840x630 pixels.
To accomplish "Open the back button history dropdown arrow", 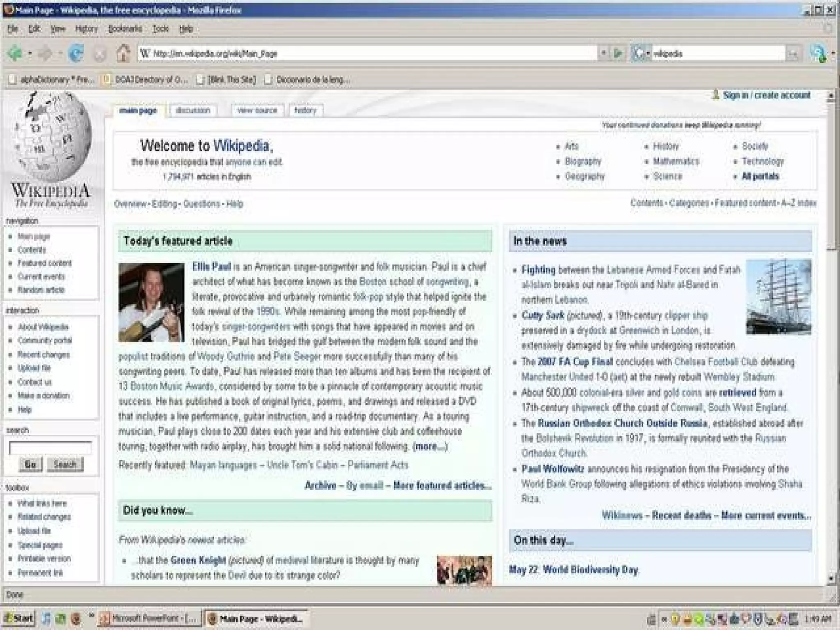I will [x=30, y=54].
